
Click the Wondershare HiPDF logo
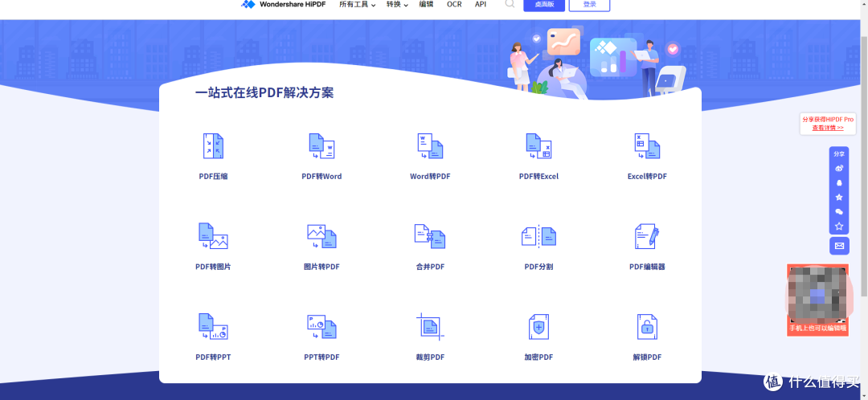point(284,5)
